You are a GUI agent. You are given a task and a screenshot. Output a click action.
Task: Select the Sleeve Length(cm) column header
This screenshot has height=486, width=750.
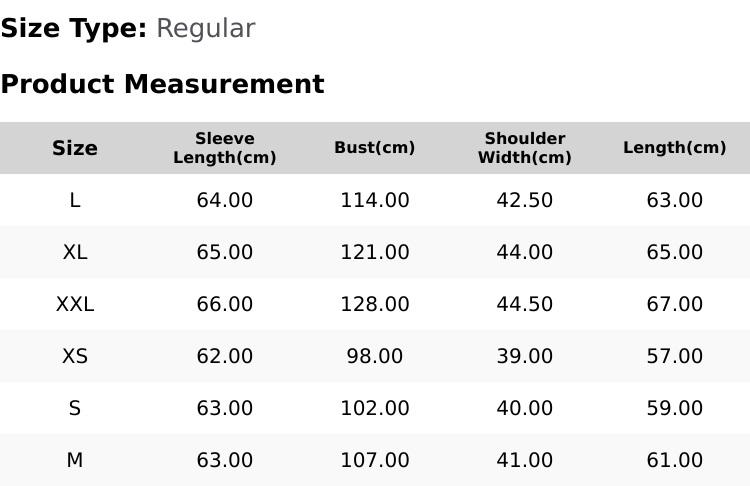225,148
